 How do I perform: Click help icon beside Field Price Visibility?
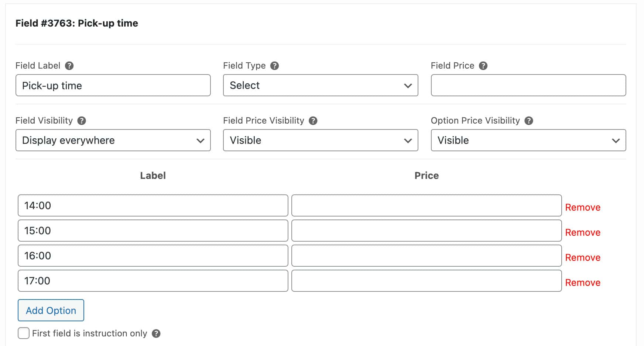(x=313, y=121)
